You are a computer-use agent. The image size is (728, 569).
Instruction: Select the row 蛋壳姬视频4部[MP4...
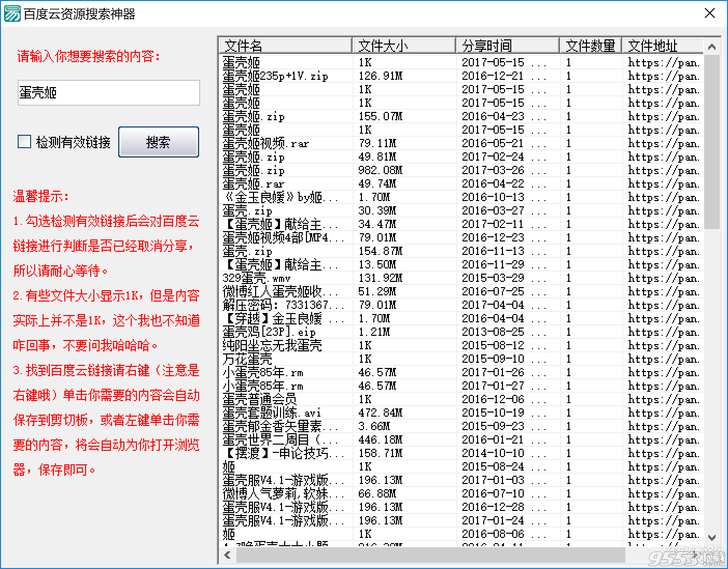click(x=461, y=238)
